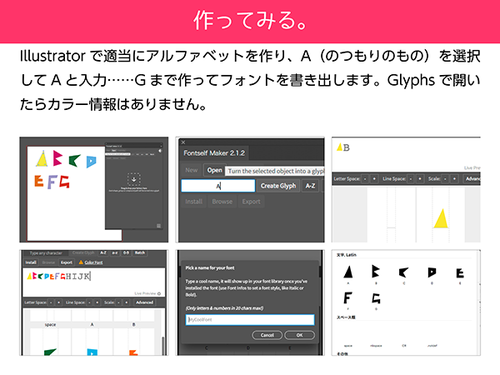Screen dimensions: 500x375
Task: Click the dimmed Browse button between Install and Export
Action: (222, 201)
